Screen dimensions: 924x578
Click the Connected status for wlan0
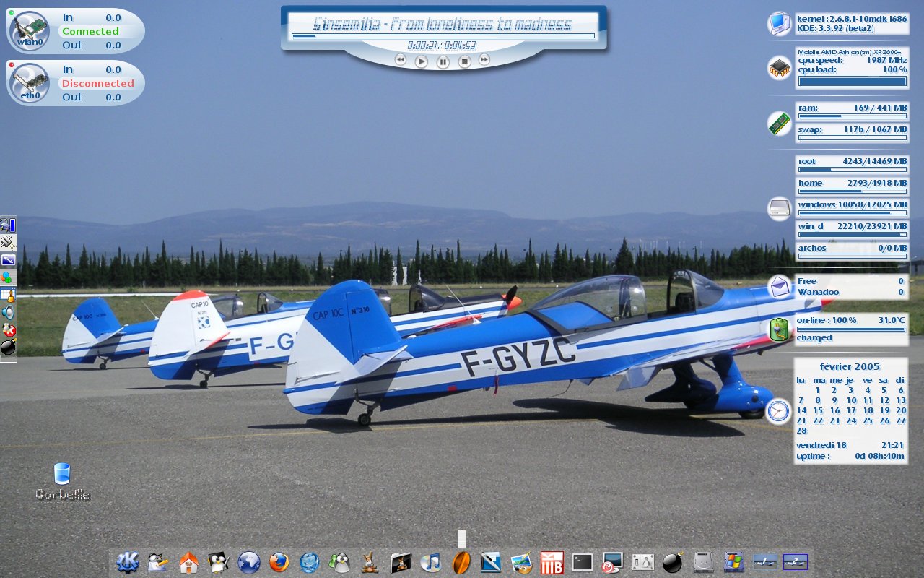coord(90,31)
